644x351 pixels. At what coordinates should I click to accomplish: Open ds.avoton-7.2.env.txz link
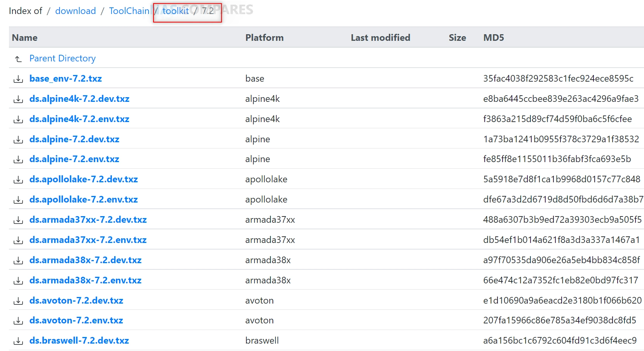click(76, 320)
